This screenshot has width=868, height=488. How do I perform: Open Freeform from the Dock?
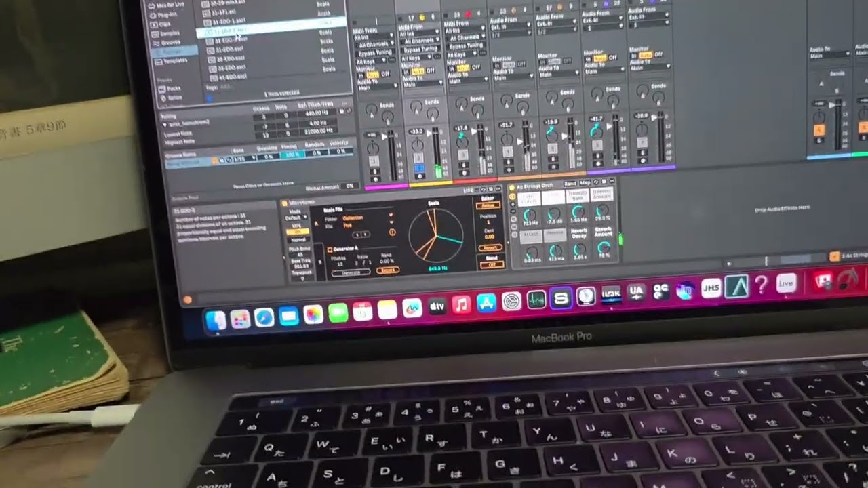pos(412,308)
